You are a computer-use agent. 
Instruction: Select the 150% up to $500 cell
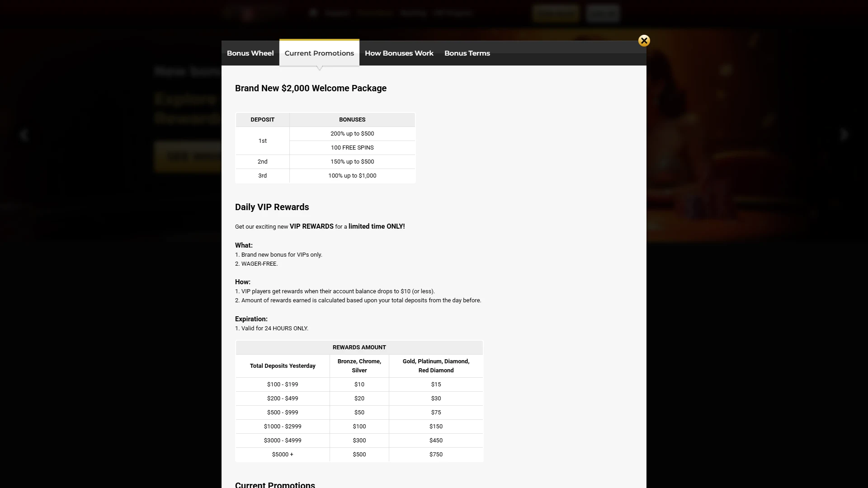point(352,162)
